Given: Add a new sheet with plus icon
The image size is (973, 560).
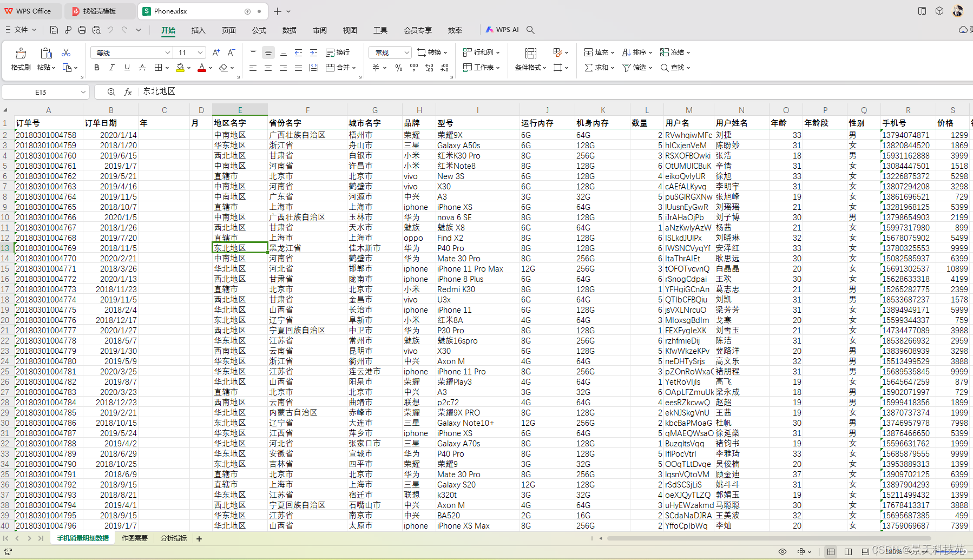Looking at the screenshot, I should 199,538.
